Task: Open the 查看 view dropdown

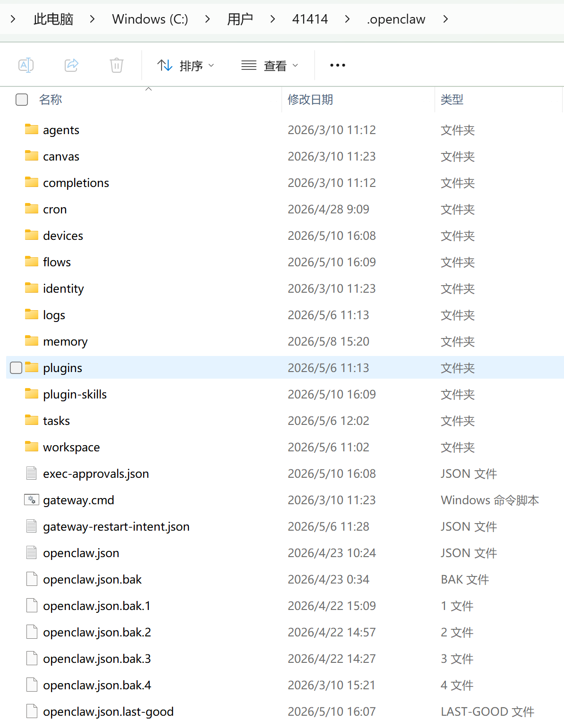Action: (x=270, y=65)
